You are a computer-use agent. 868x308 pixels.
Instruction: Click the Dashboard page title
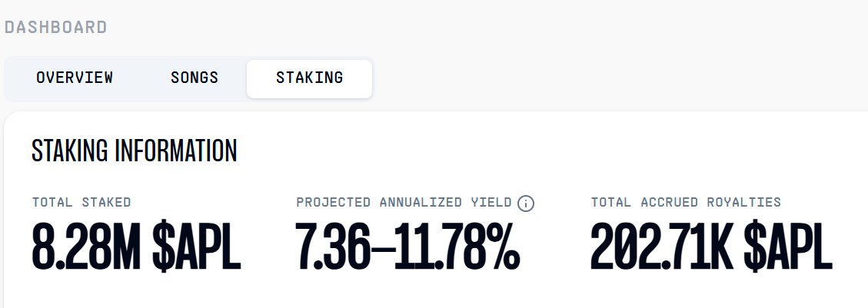(x=55, y=27)
